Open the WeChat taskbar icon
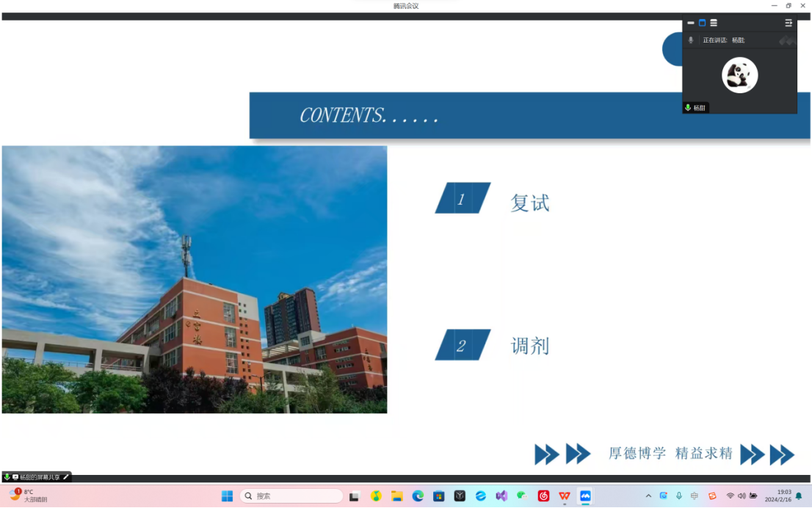 [x=522, y=496]
